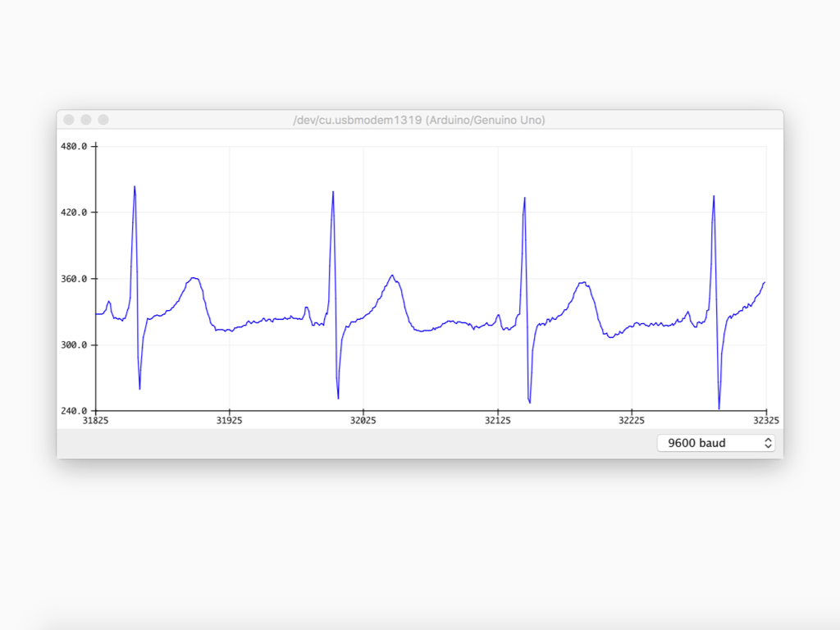Screen dimensions: 840x630
Task: Click the zoom button in the title bar
Action: (x=103, y=120)
